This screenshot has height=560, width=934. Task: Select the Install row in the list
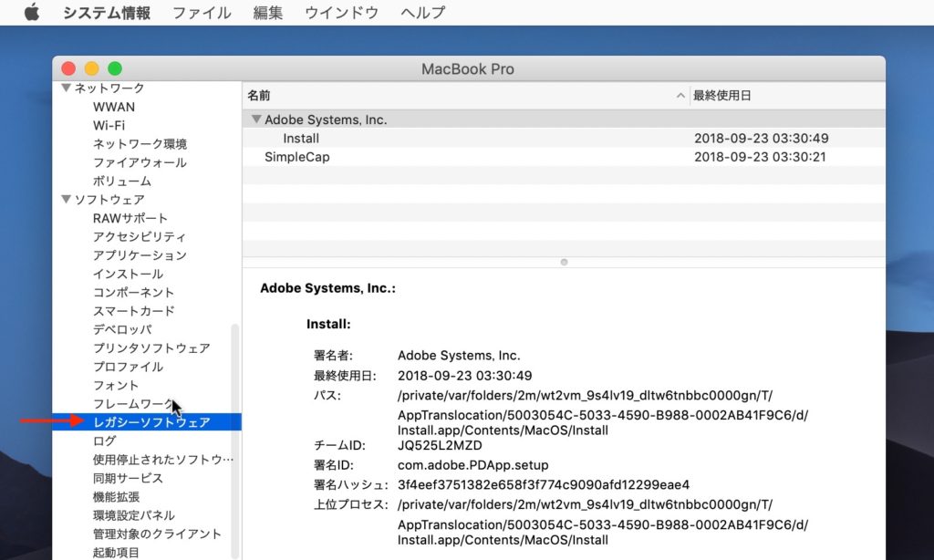pyautogui.click(x=301, y=138)
